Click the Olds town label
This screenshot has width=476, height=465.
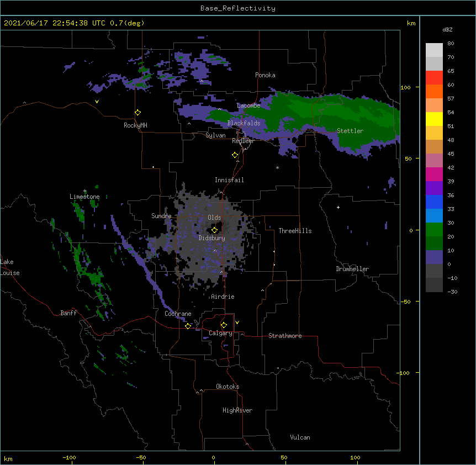[x=214, y=218]
